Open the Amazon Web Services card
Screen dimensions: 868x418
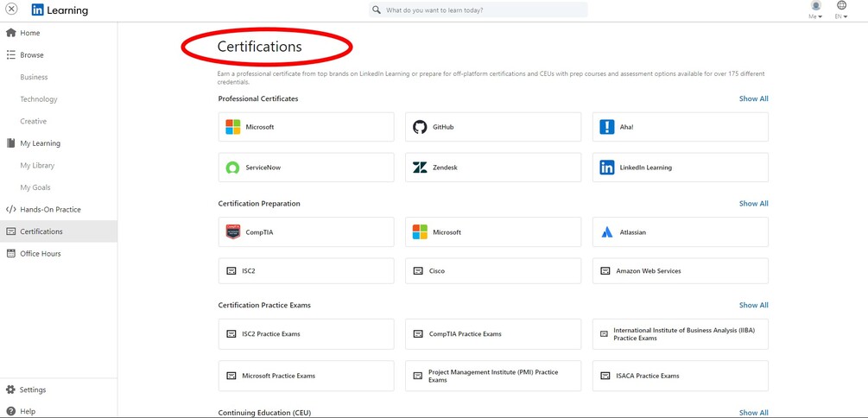point(680,271)
